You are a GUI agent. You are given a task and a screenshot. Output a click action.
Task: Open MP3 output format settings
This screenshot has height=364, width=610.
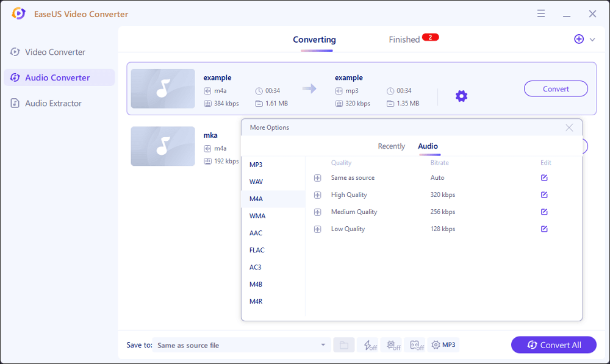(x=443, y=345)
